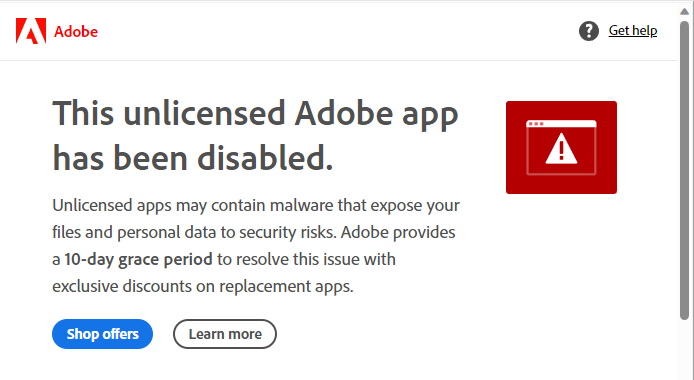Click the Adobe wordmark text in header
Image resolution: width=694 pixels, height=380 pixels.
tap(76, 31)
